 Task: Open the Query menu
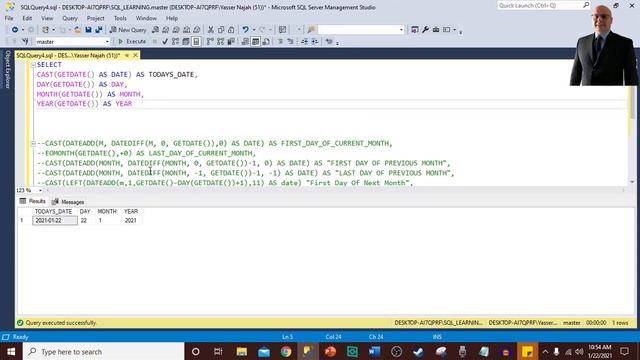pos(70,18)
